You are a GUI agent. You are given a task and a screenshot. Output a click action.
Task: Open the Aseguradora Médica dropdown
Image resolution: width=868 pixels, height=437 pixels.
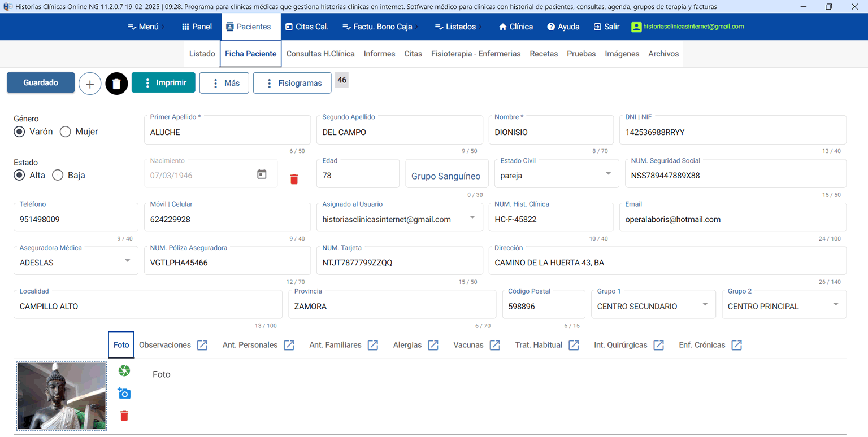coord(128,261)
